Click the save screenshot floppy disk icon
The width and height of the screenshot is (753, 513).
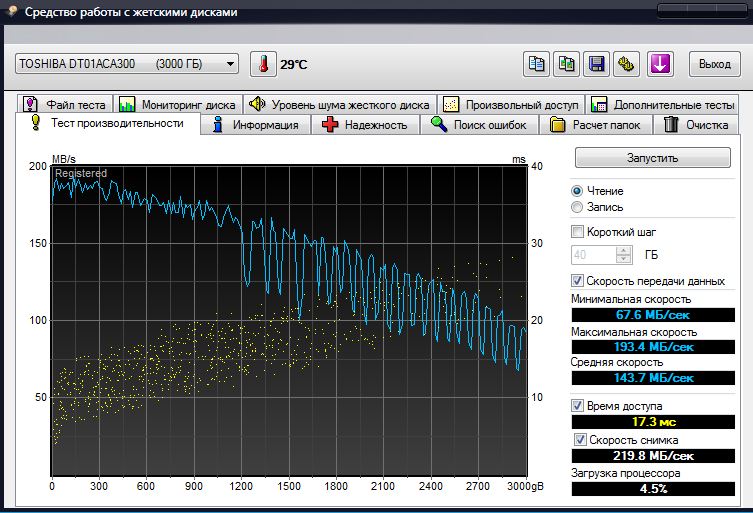597,64
